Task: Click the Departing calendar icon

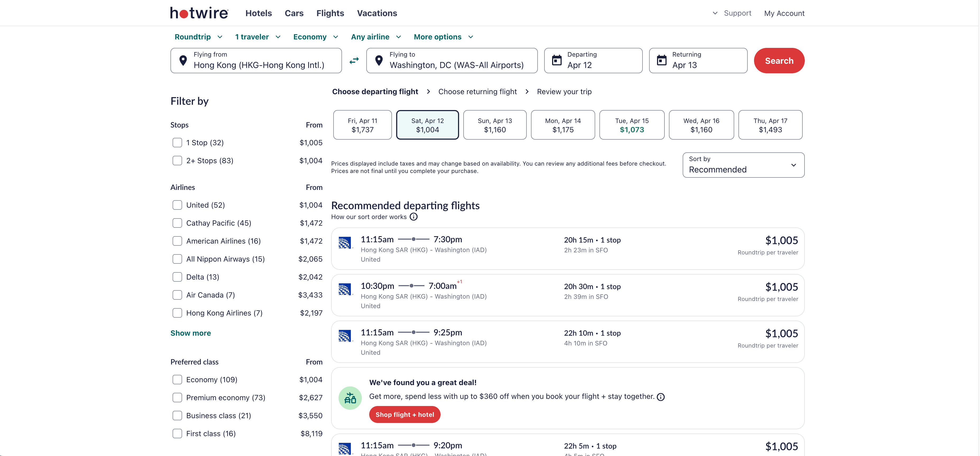Action: (x=557, y=61)
